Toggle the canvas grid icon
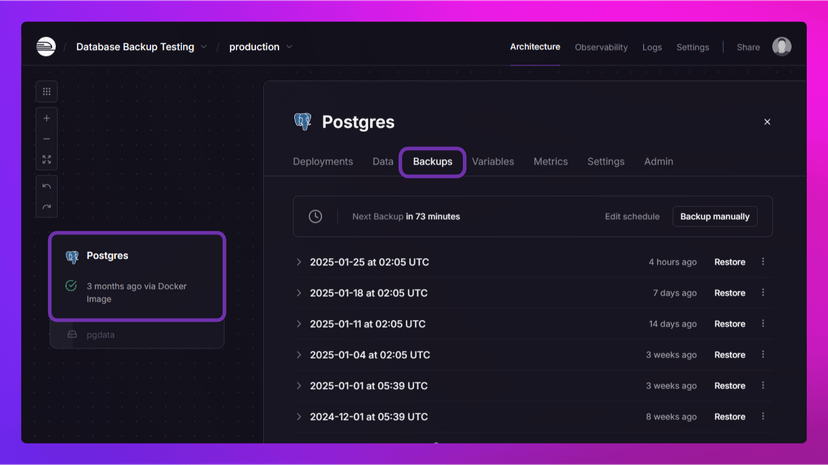 (47, 92)
